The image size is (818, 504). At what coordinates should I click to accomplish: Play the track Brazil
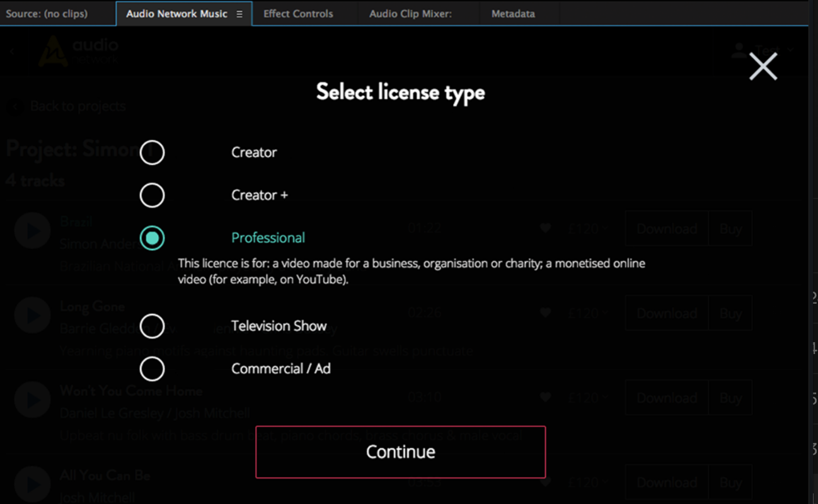[32, 230]
